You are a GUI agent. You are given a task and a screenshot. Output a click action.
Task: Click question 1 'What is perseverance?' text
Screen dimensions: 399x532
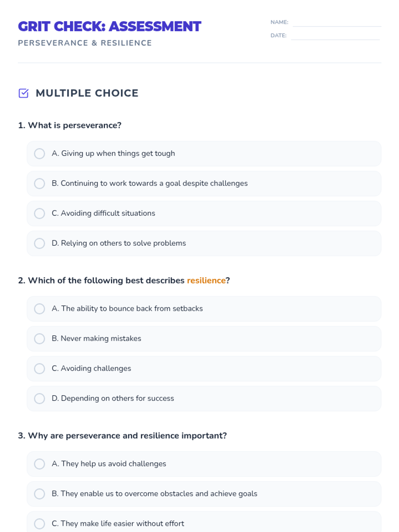coord(70,125)
